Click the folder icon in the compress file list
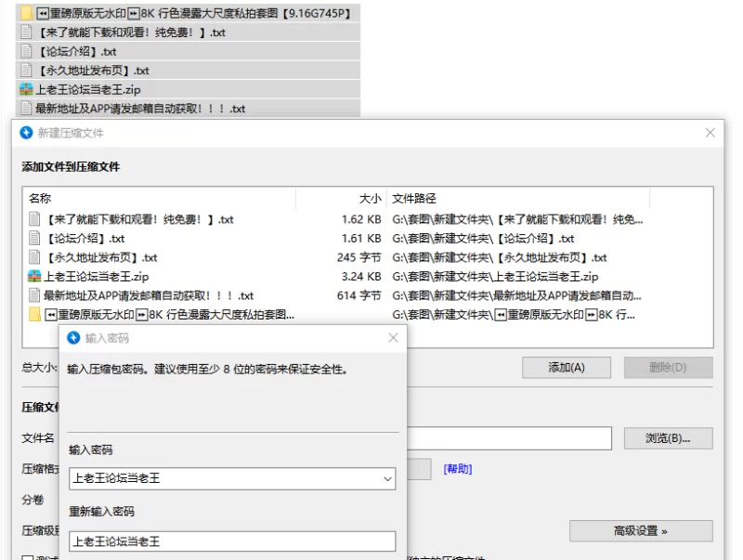Image resolution: width=743 pixels, height=560 pixels. 35,315
